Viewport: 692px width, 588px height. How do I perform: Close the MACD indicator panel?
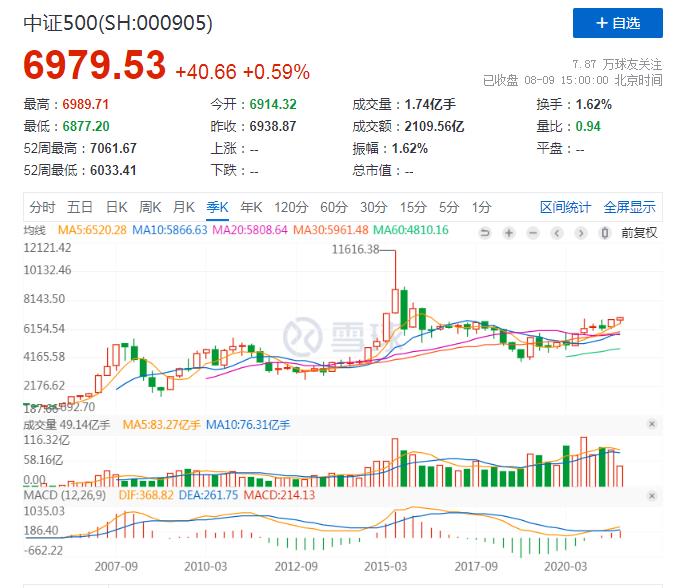652,496
